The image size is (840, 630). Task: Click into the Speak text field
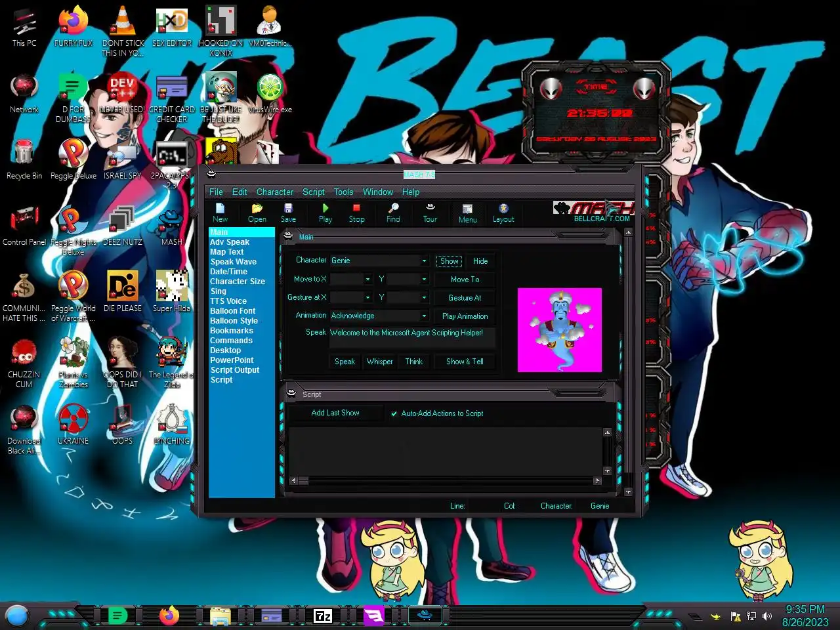pos(411,338)
